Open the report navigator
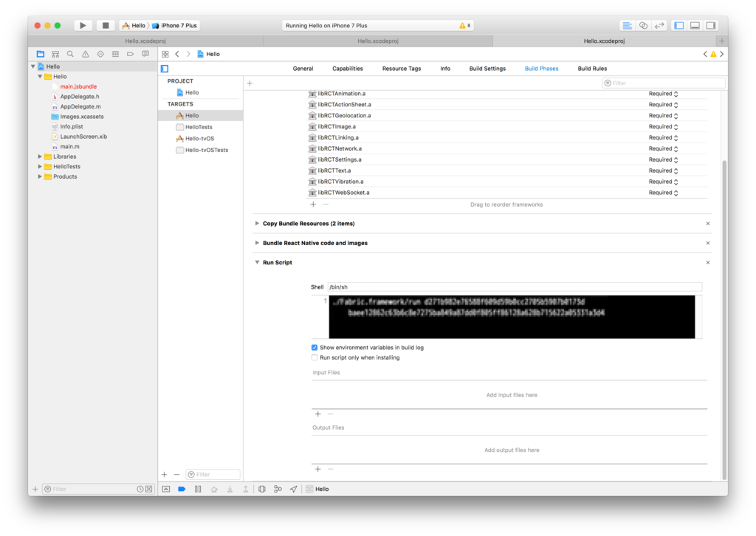This screenshot has height=536, width=756. (145, 54)
